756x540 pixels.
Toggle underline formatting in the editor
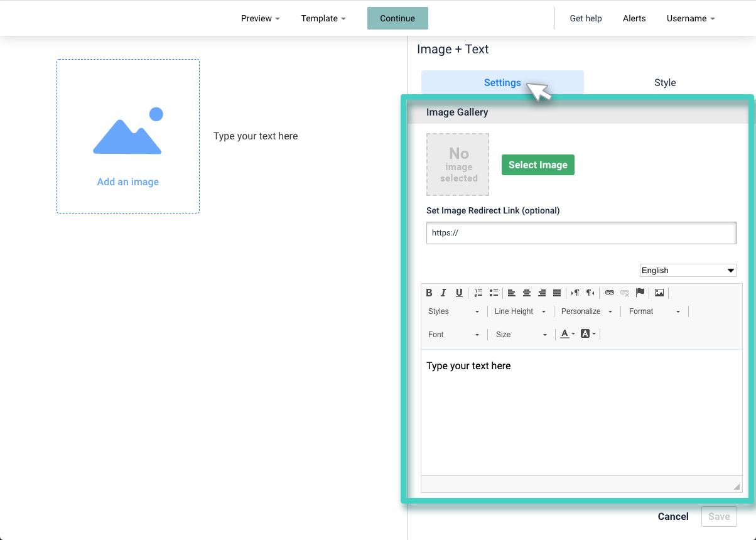tap(459, 293)
